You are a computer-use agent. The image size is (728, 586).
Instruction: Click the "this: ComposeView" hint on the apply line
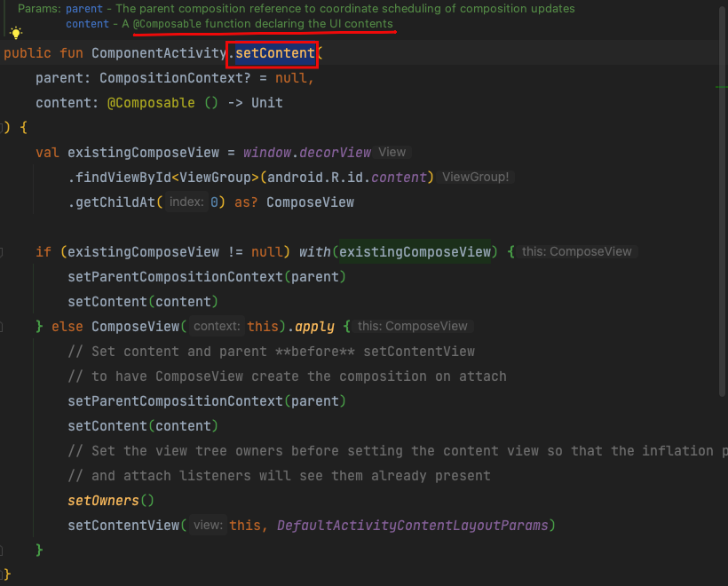click(x=412, y=326)
